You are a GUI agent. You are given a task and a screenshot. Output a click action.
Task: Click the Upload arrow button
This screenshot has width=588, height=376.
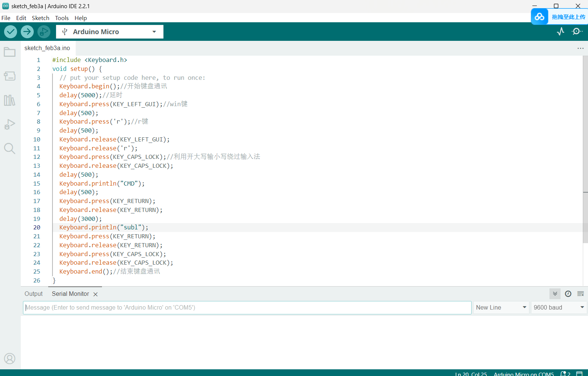(27, 32)
